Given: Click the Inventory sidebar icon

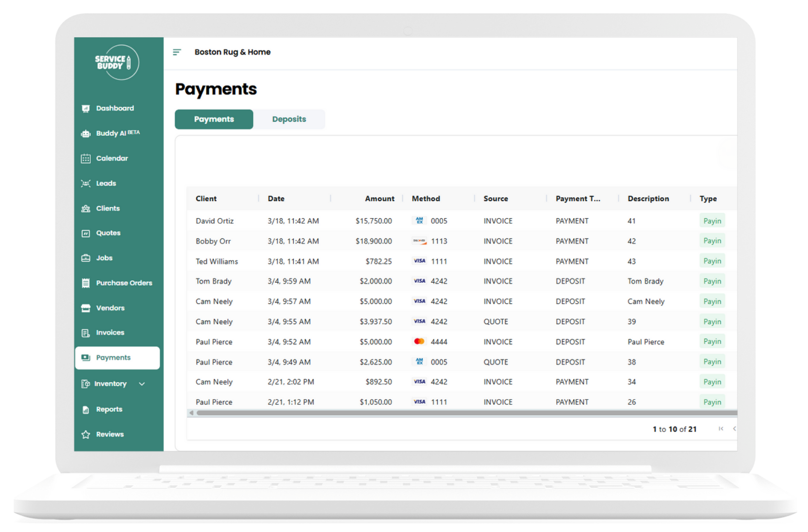Looking at the screenshot, I should tap(86, 384).
